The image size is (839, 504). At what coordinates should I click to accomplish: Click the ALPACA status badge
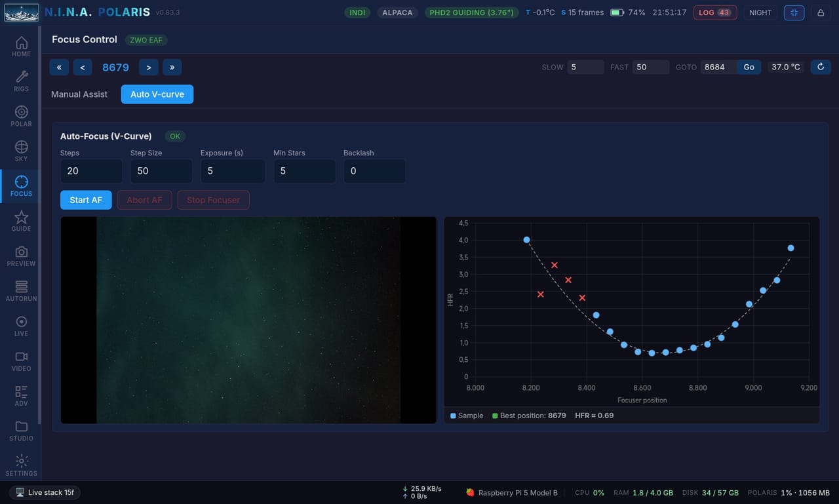coord(397,12)
